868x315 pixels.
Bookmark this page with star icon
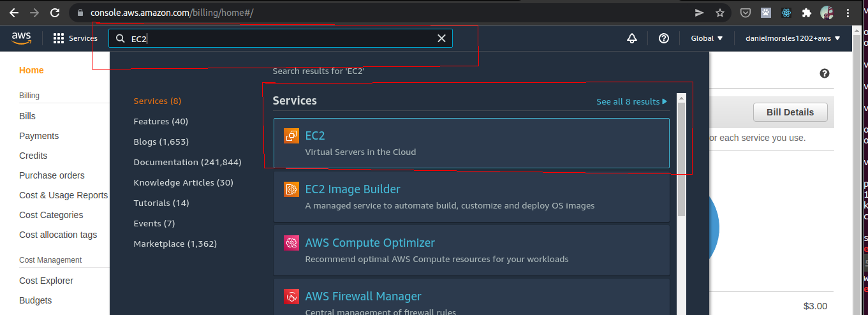pos(720,12)
